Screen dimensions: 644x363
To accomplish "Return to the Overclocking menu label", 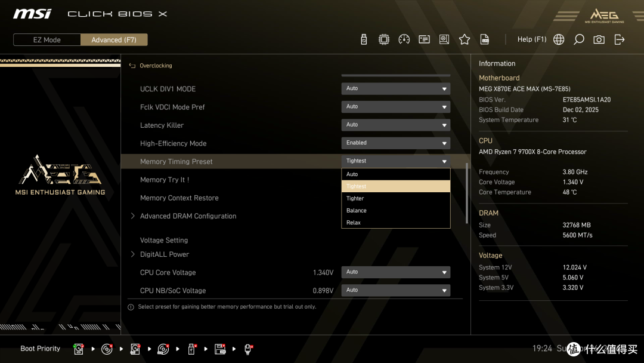I will 156,66.
